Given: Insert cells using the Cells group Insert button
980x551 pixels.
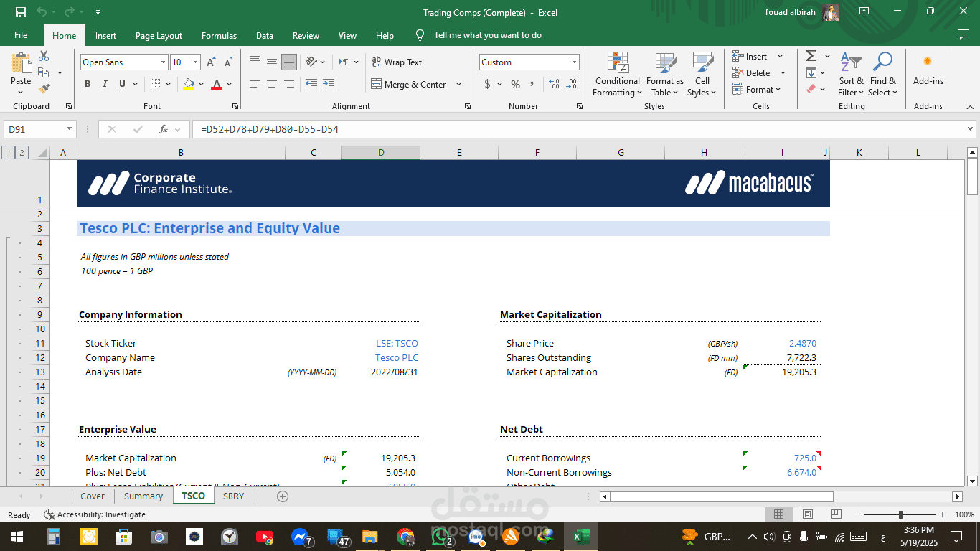Looking at the screenshot, I should click(750, 57).
